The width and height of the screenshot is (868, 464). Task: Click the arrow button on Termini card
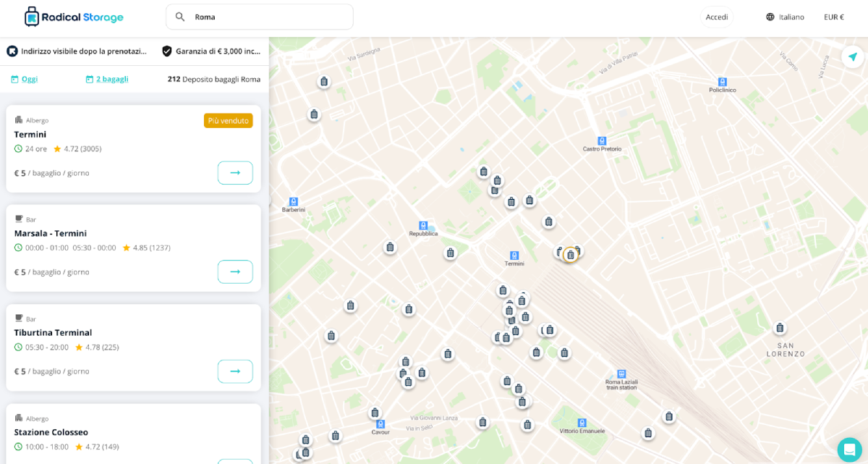[235, 173]
